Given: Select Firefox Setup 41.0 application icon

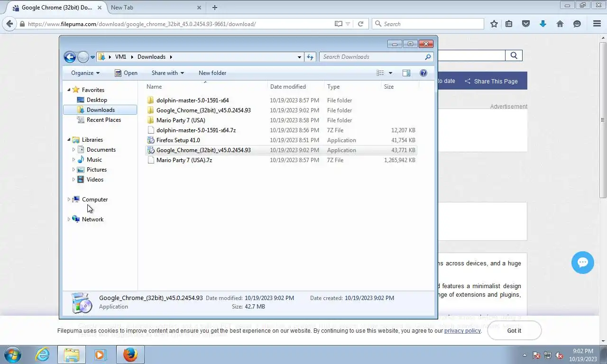Looking at the screenshot, I should [151, 140].
